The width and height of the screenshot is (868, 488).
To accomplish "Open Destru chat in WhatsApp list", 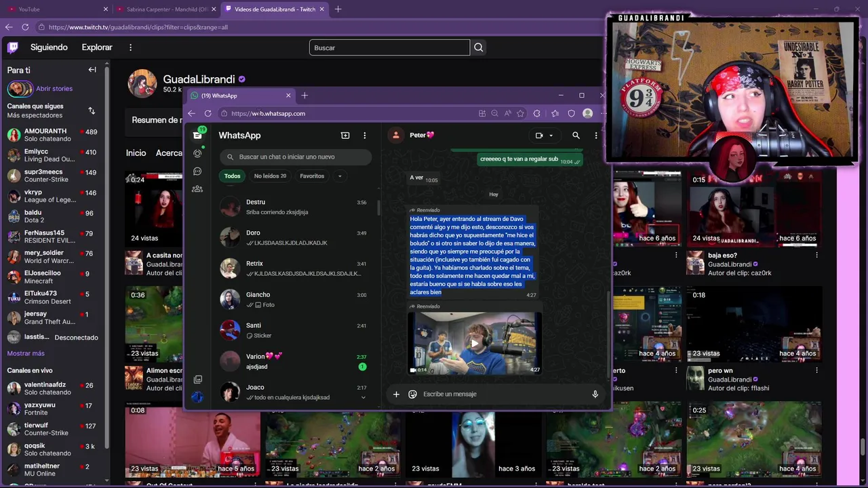I will pos(295,207).
